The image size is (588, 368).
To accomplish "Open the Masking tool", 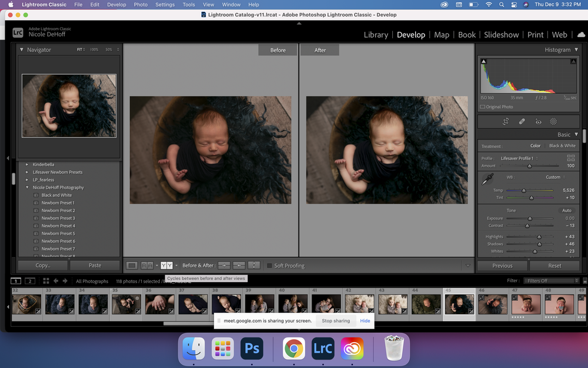I will point(553,121).
